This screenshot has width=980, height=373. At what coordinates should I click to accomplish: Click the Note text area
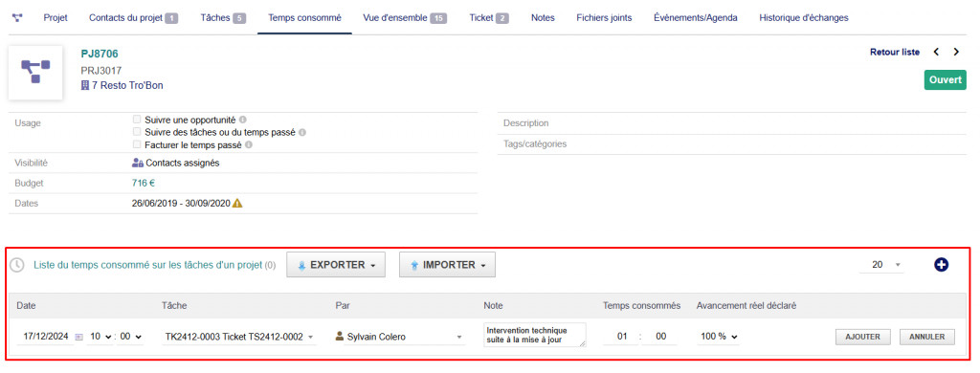click(535, 335)
